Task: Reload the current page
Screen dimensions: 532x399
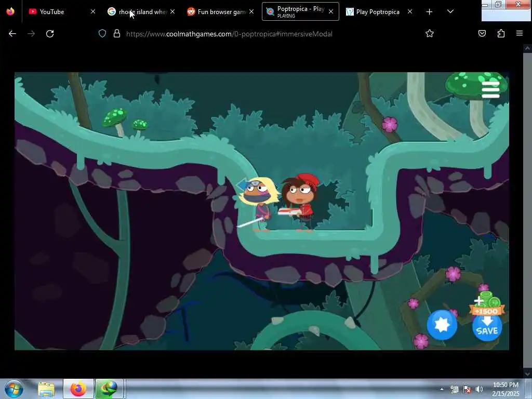Action: (50, 34)
